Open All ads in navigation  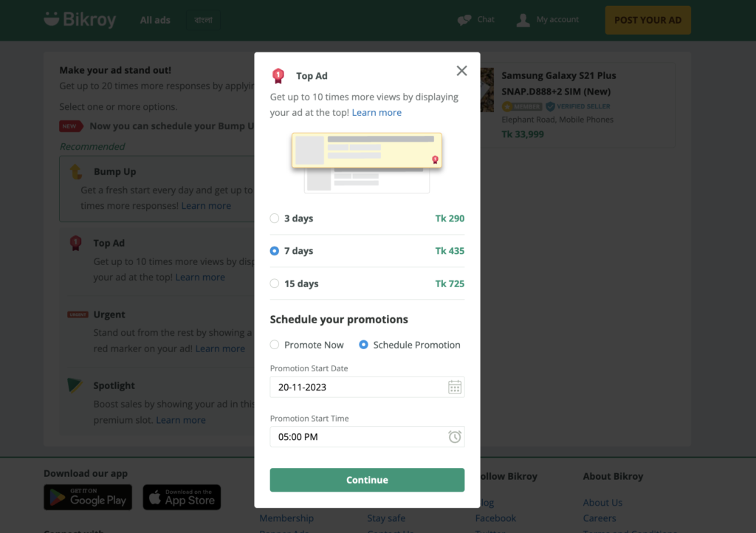(155, 20)
